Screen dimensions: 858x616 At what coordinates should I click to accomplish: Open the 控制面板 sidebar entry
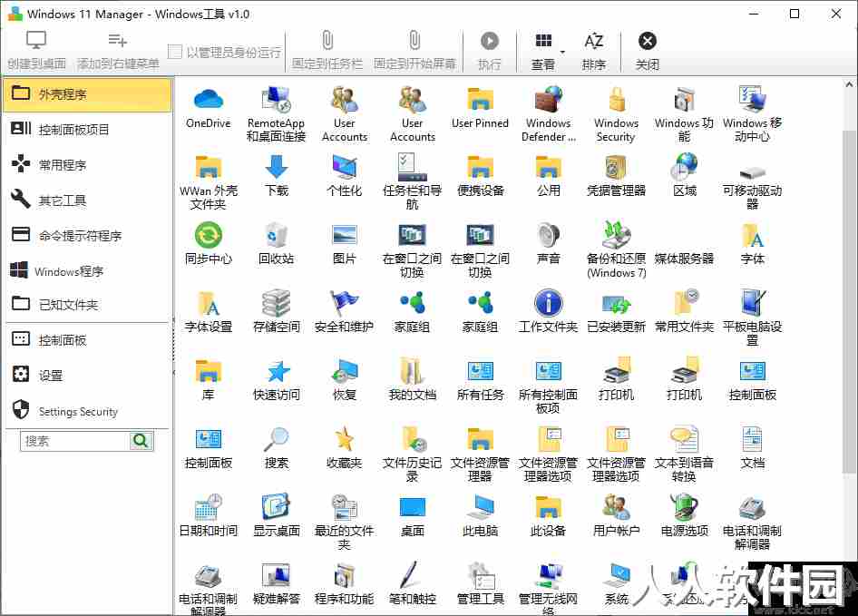(88, 340)
